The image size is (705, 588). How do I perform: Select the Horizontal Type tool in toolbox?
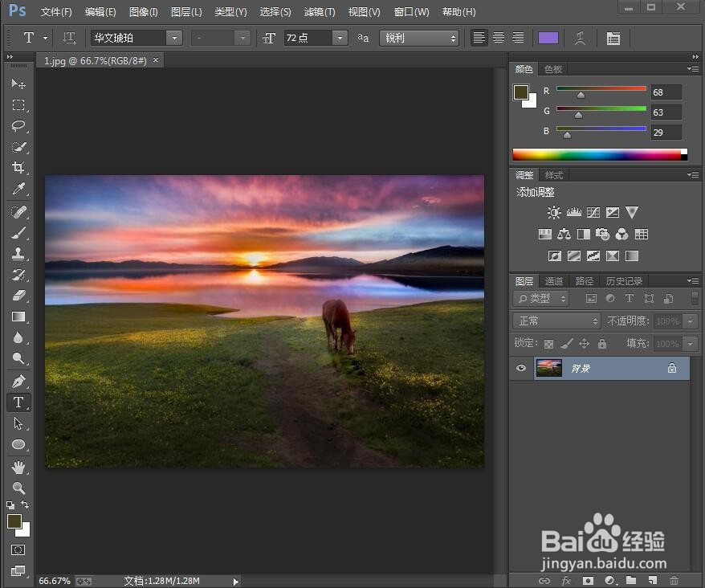(18, 402)
